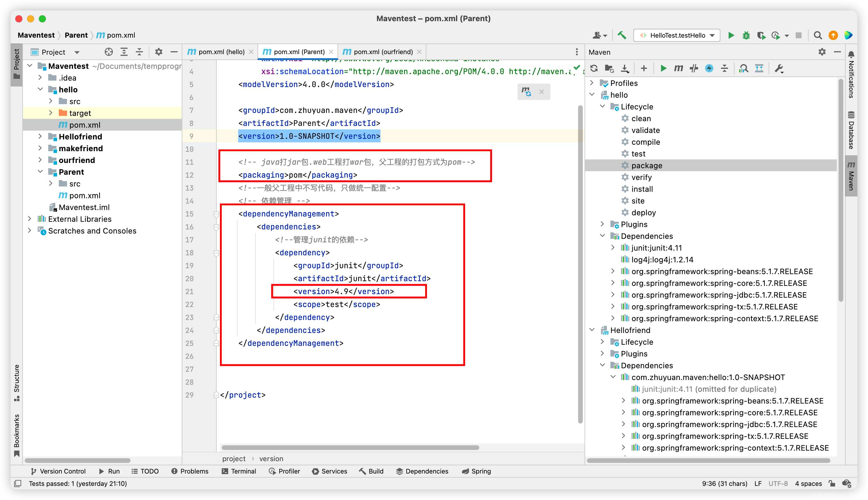Collapse all in Project panel
The image size is (868, 500).
point(139,52)
